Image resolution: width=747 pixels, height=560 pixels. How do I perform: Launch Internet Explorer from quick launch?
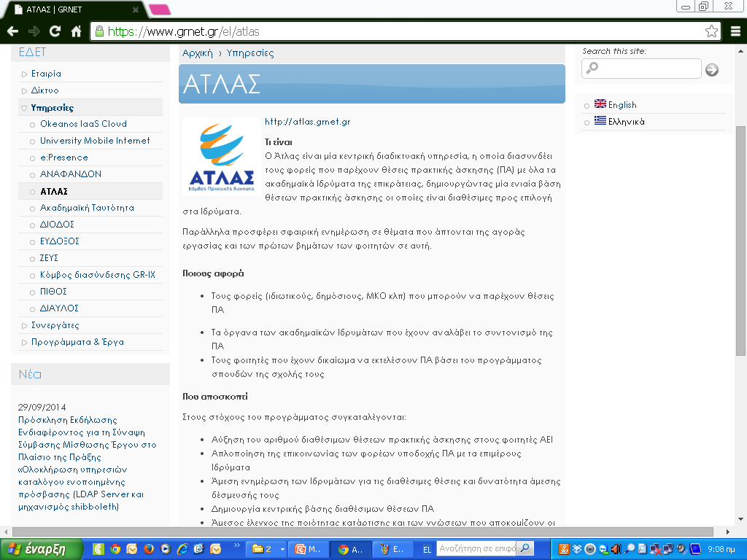[x=182, y=549]
